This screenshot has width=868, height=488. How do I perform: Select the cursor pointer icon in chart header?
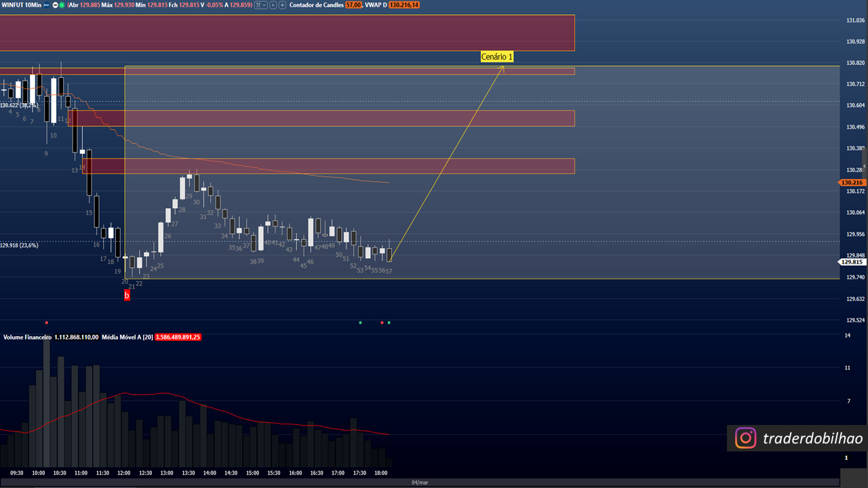[273, 5]
